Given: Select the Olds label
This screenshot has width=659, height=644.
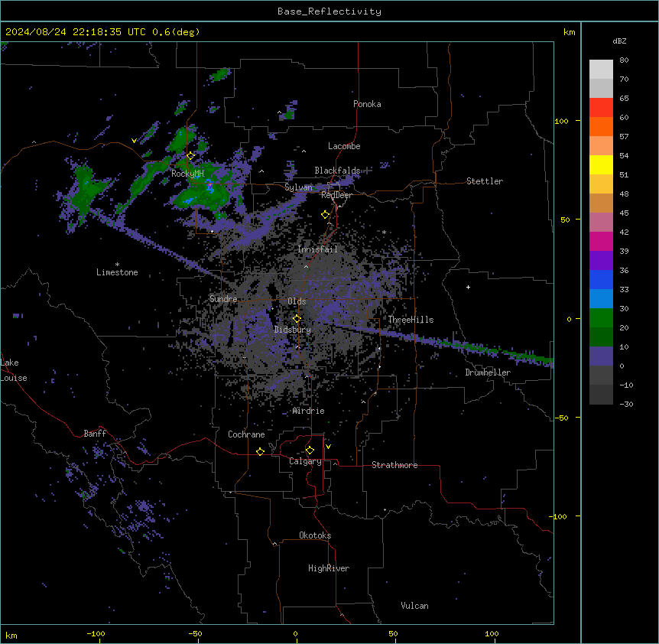Looking at the screenshot, I should click(297, 301).
